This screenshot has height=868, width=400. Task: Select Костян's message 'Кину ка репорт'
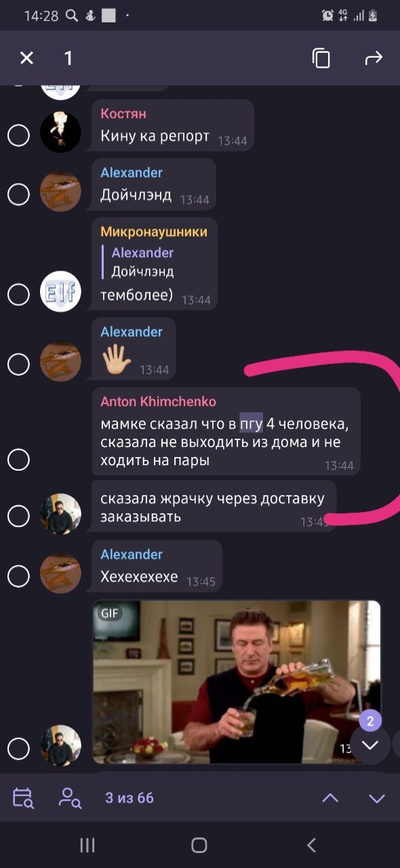click(x=172, y=125)
